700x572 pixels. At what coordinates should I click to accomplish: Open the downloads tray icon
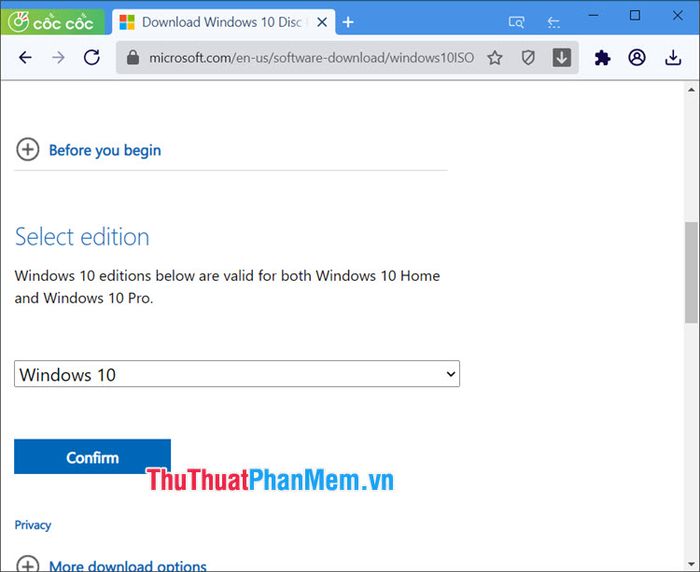click(673, 58)
